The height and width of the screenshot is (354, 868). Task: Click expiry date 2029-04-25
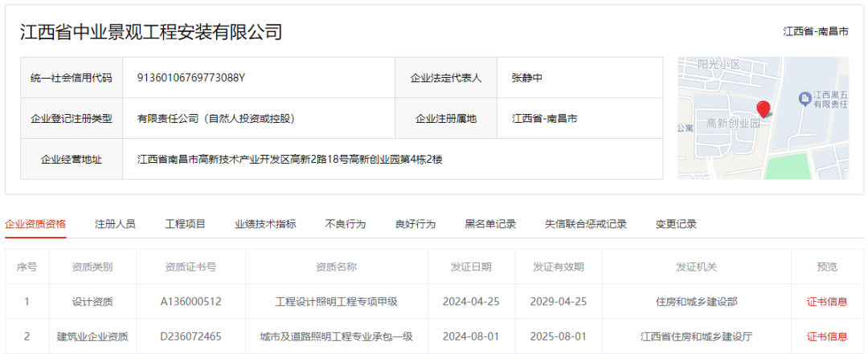coord(559,302)
